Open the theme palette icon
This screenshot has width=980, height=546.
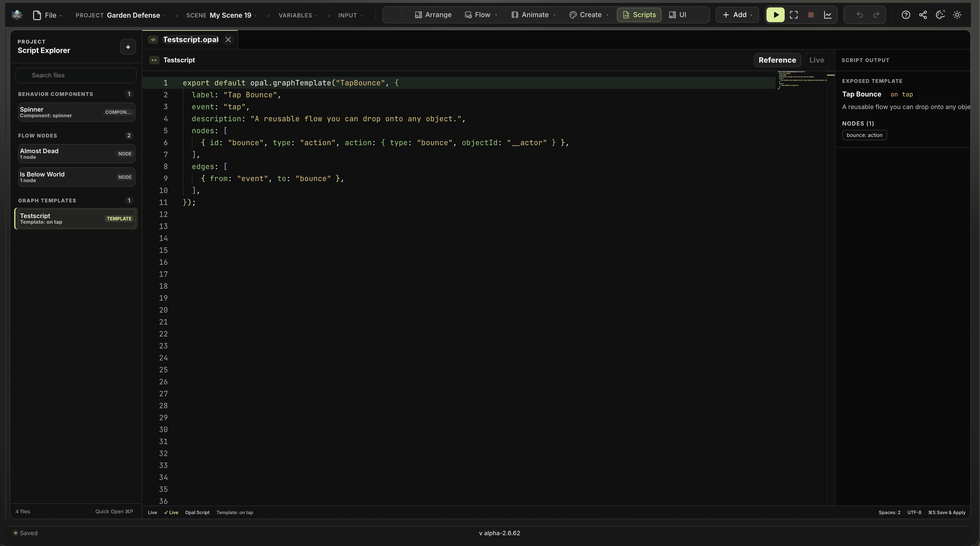click(x=940, y=15)
